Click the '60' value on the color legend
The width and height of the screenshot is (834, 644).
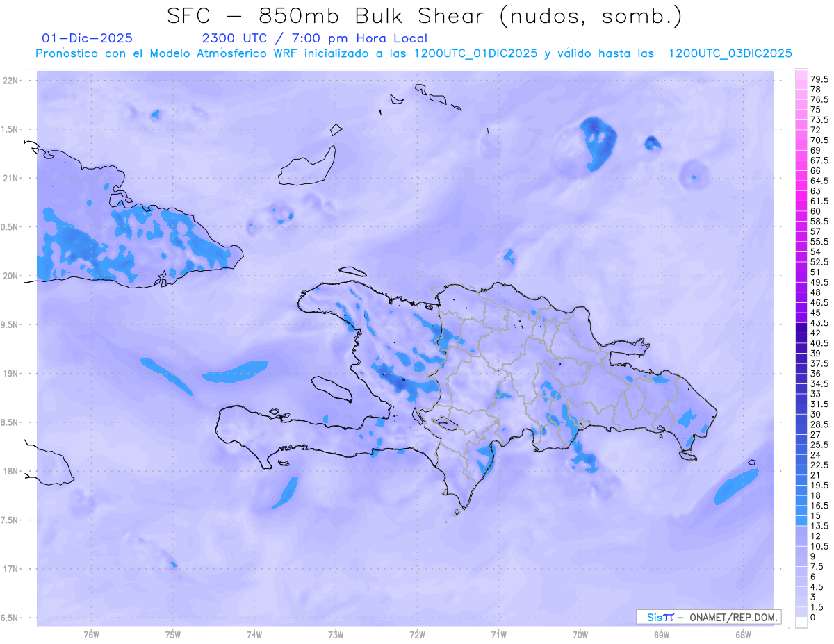click(816, 210)
